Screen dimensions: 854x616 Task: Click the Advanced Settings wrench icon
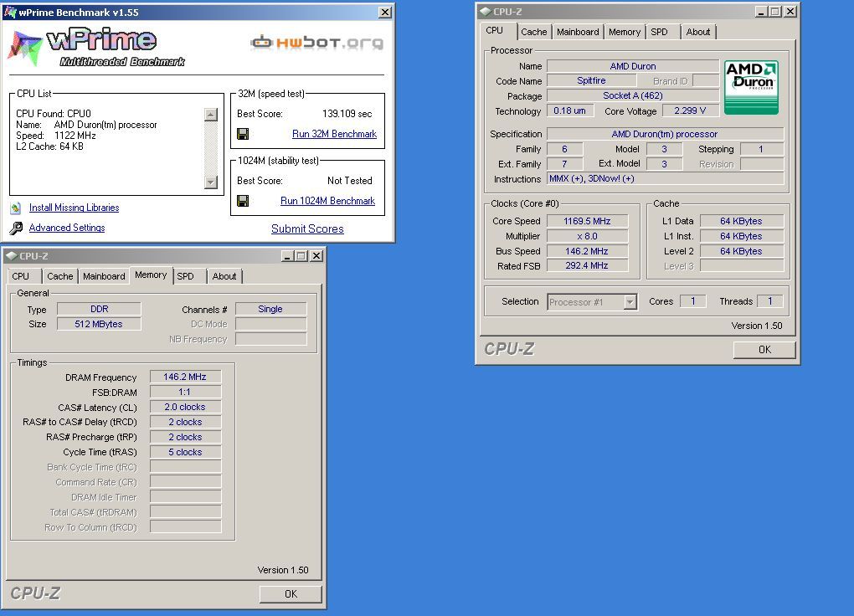coord(17,228)
